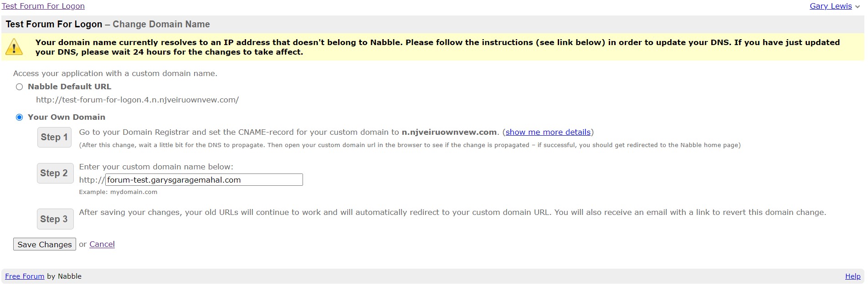The width and height of the screenshot is (868, 301).
Task: Click the custom domain name input field
Action: (204, 180)
